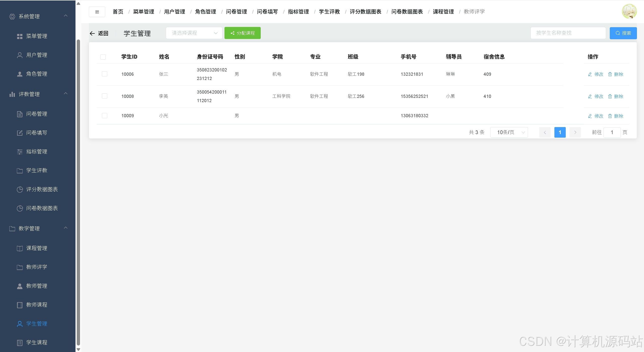644x352 pixels.
Task: Click the 学生评教 folder icon
Action: tap(20, 171)
